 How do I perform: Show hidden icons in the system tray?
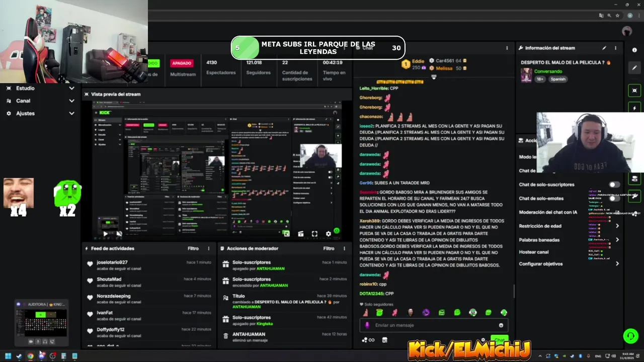tap(540, 356)
